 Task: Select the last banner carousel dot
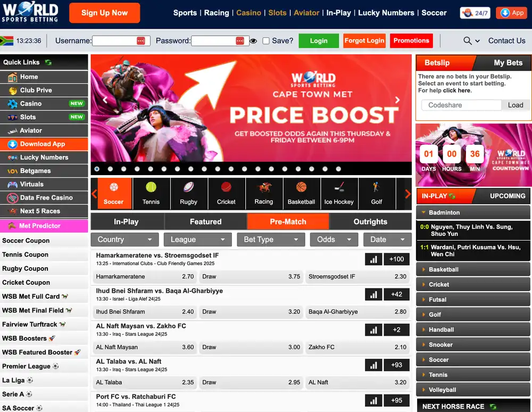(x=338, y=169)
